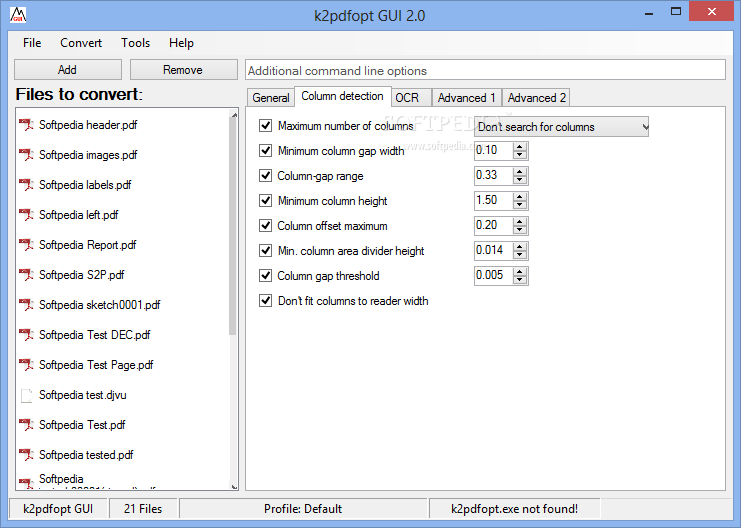Increase Minimum column gap width value
The image size is (741, 528).
(520, 147)
